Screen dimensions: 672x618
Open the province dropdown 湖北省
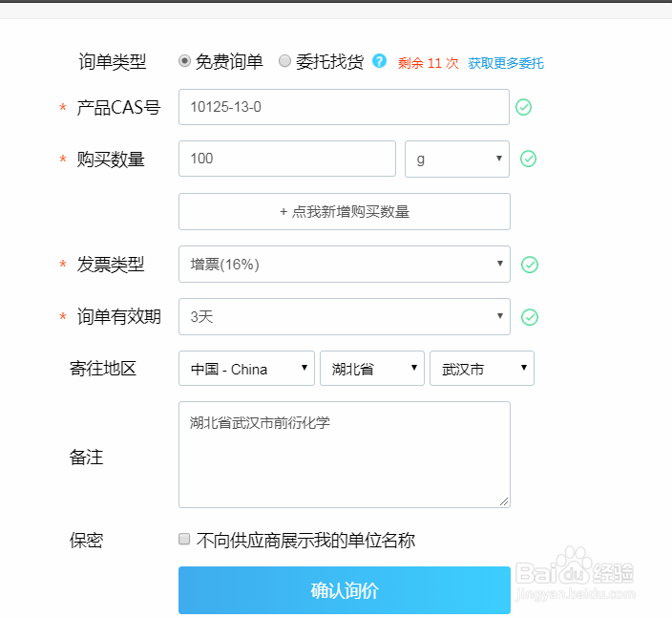pyautogui.click(x=372, y=369)
